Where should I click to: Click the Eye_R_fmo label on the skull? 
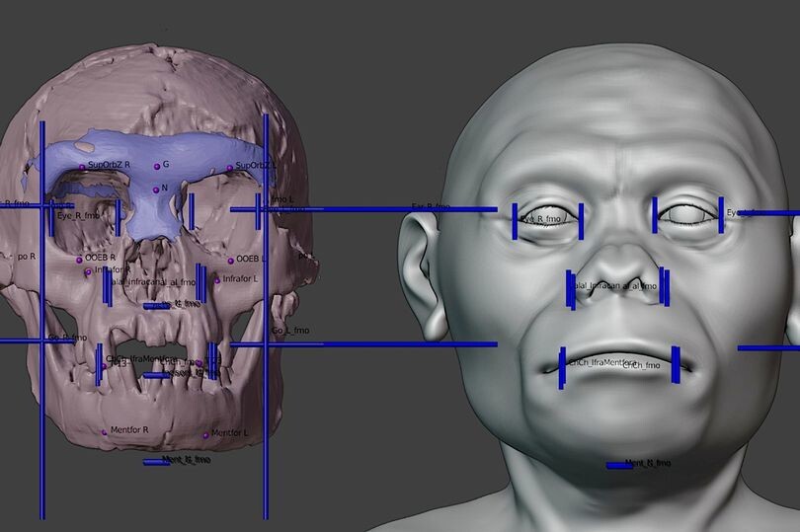78,215
